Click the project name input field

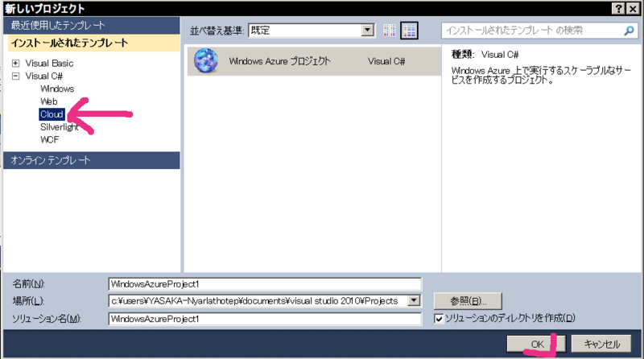point(265,284)
